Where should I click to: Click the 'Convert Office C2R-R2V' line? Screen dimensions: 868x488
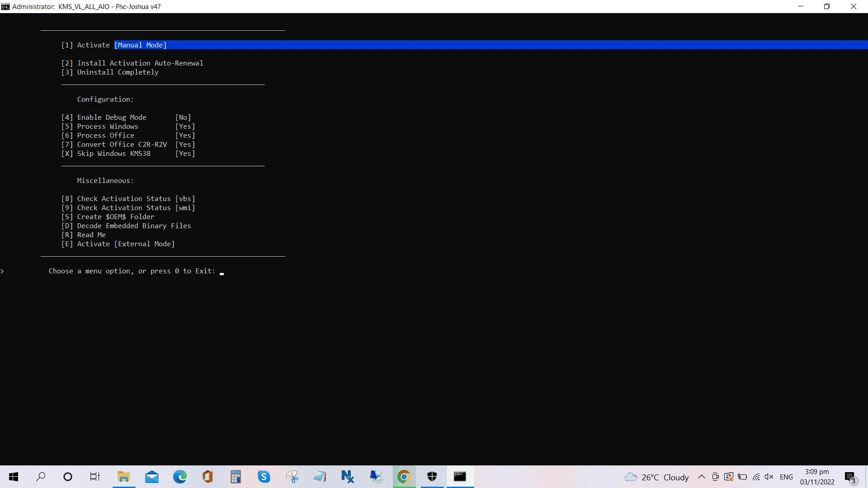click(x=114, y=145)
